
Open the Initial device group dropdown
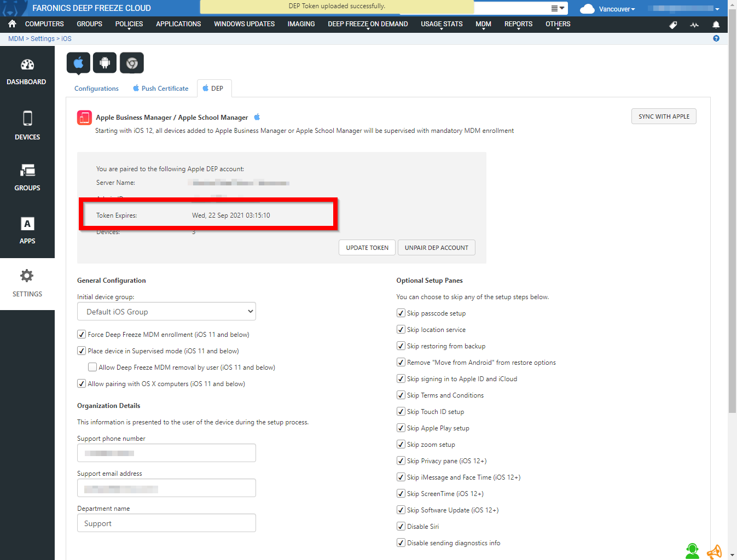(x=166, y=312)
